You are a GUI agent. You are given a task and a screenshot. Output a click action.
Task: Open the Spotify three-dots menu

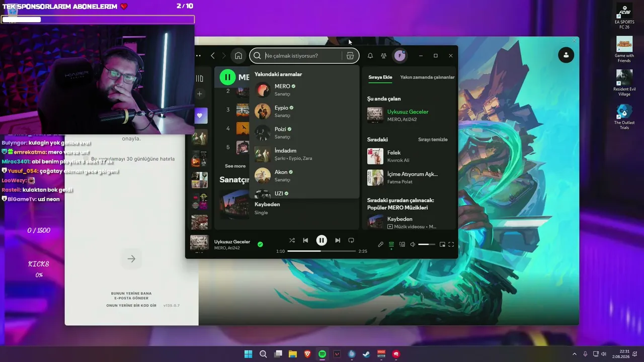198,56
